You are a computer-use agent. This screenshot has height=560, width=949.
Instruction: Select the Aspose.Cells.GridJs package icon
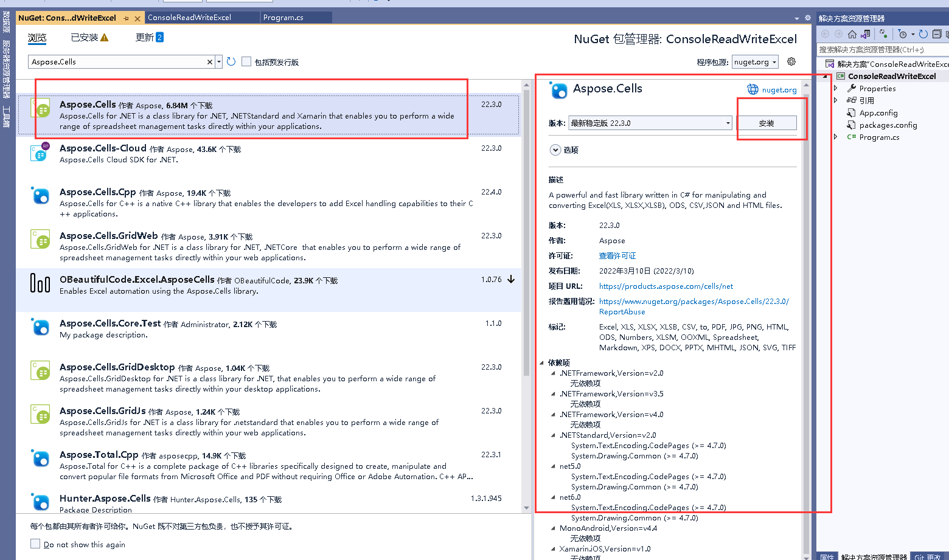point(40,414)
